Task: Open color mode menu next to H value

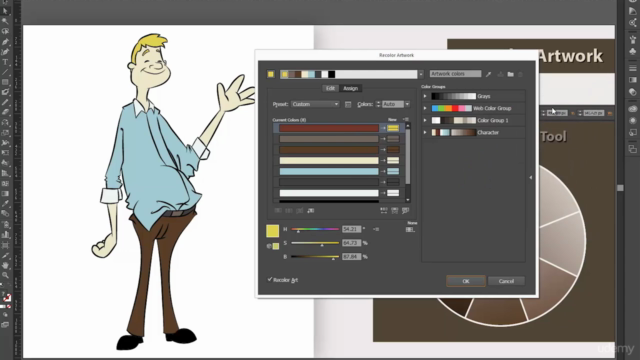Action: click(376, 229)
